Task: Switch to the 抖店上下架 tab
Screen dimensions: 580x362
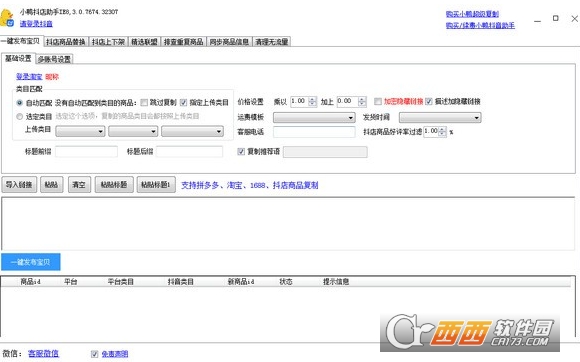Action: click(x=108, y=42)
